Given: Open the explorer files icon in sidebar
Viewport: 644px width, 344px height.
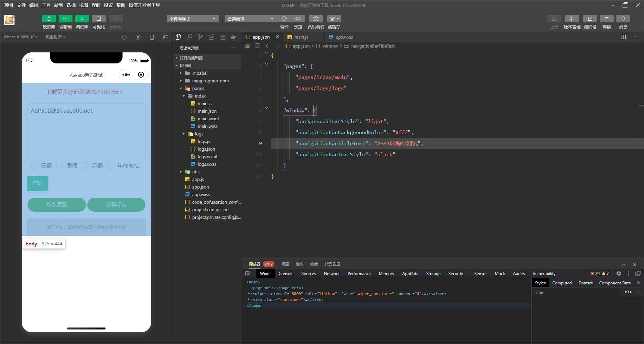Looking at the screenshot, I should point(178,37).
